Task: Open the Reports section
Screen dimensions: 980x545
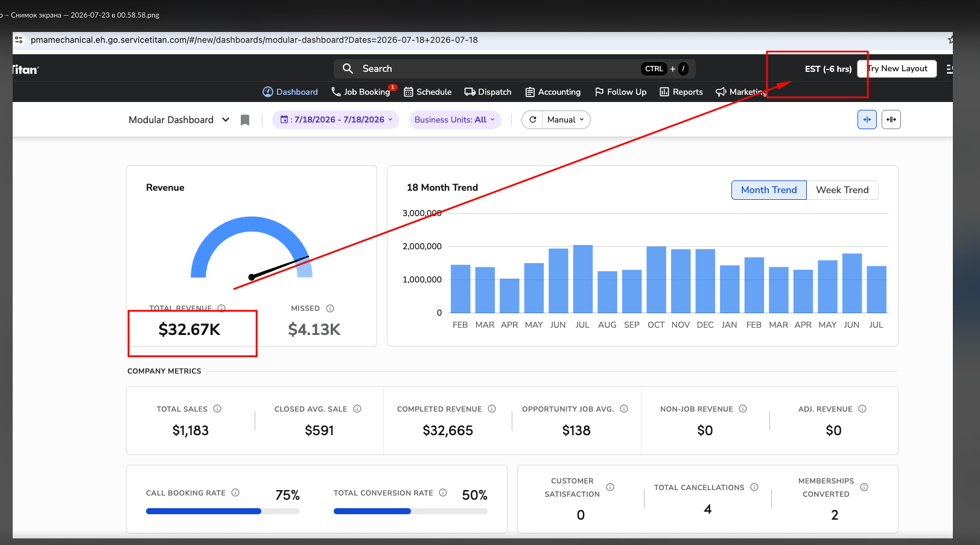Action: 681,92
